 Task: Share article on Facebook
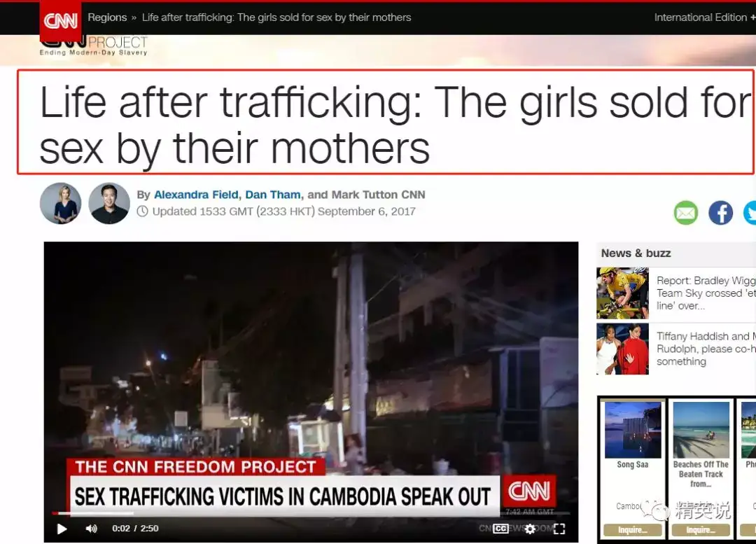pos(720,212)
